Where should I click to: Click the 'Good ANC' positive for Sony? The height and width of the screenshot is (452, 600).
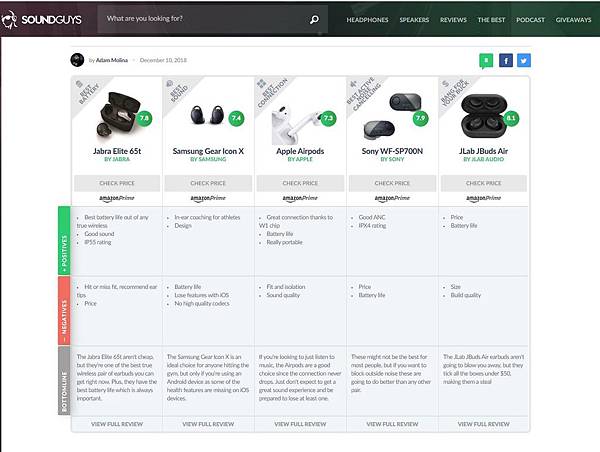point(372,217)
